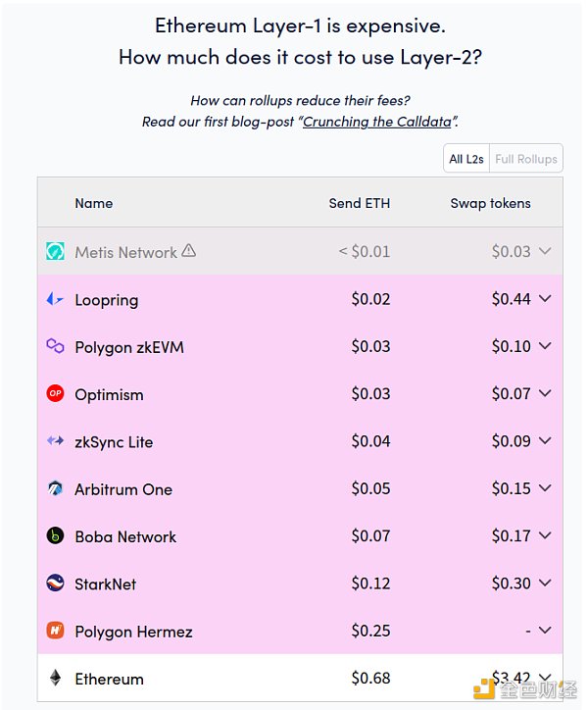Expand the Loopring row details
This screenshot has width=588, height=710.
(x=545, y=300)
